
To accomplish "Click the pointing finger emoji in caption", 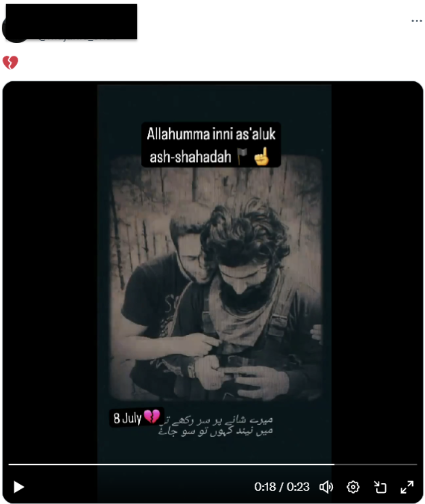I will pyautogui.click(x=261, y=156).
